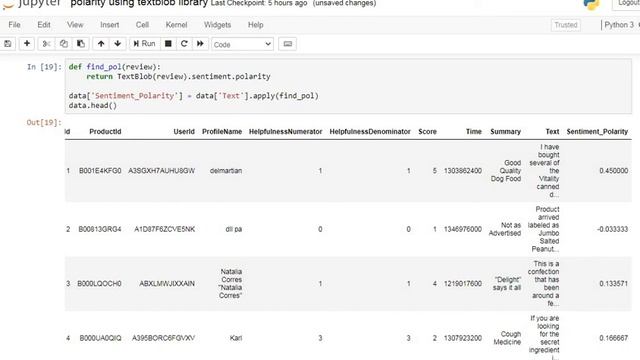
Task: Click the Python logo icon
Action: [591, 4]
